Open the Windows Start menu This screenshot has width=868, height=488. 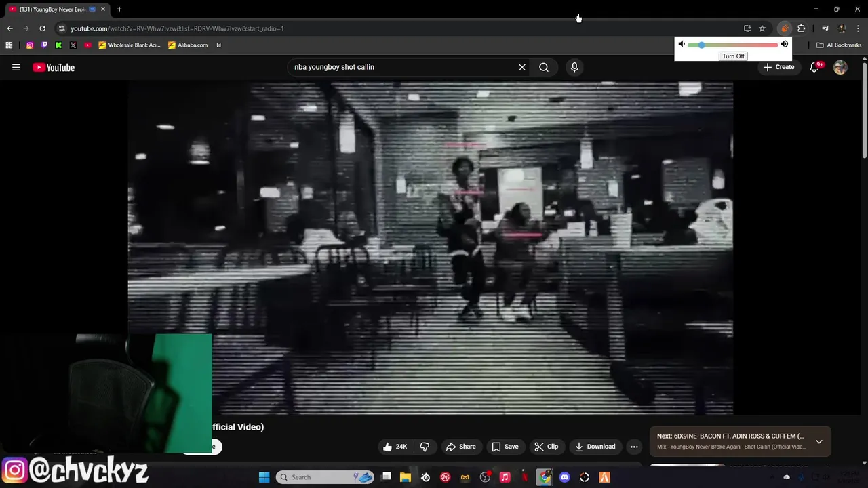264,477
